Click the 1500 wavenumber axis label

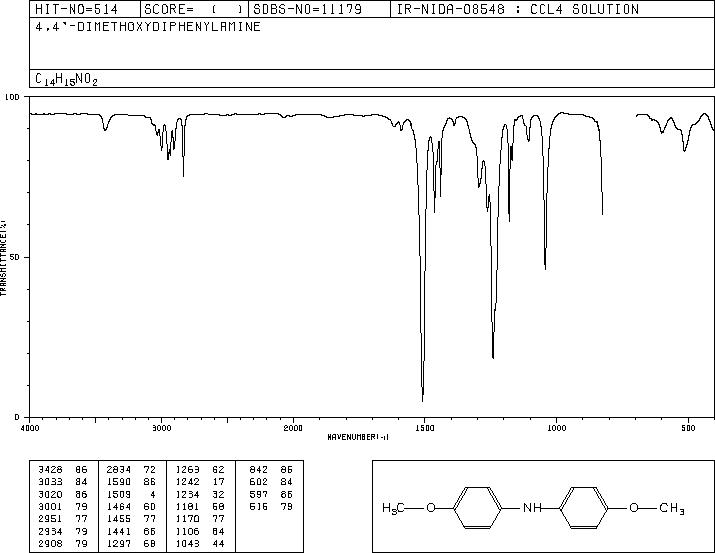click(425, 428)
